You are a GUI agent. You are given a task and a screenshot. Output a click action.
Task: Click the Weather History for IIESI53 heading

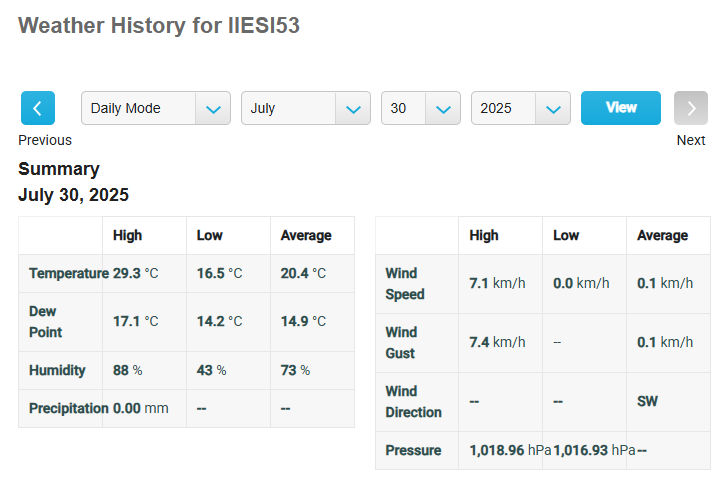159,25
